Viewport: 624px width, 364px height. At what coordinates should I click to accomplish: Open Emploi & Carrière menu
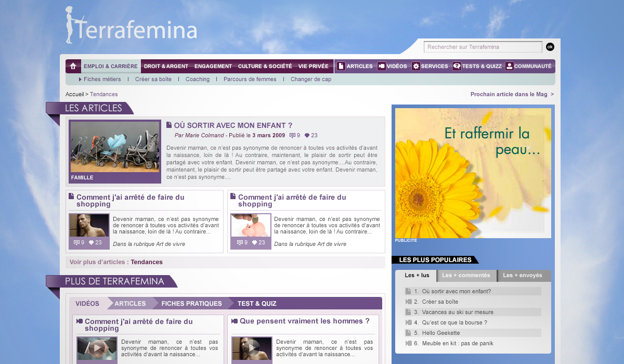tap(111, 66)
